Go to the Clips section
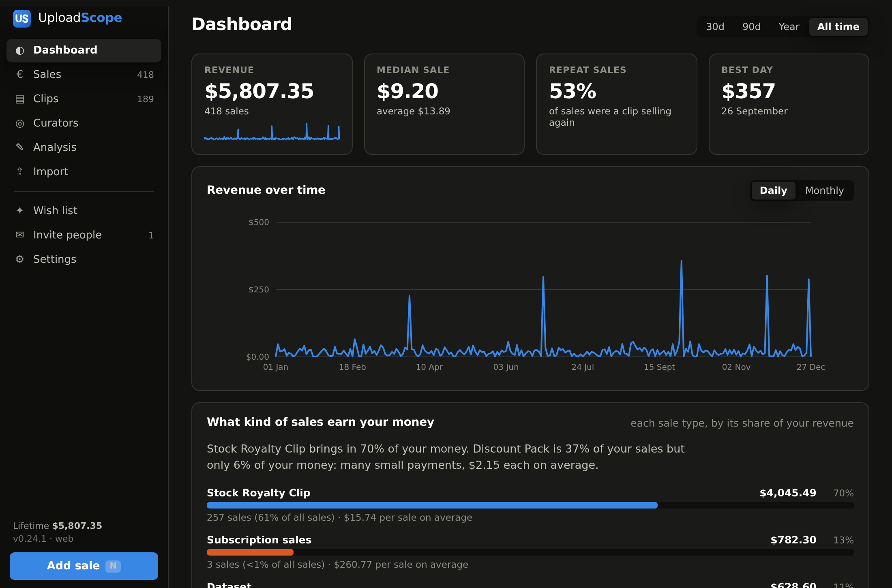This screenshot has width=892, height=588. pos(84,99)
